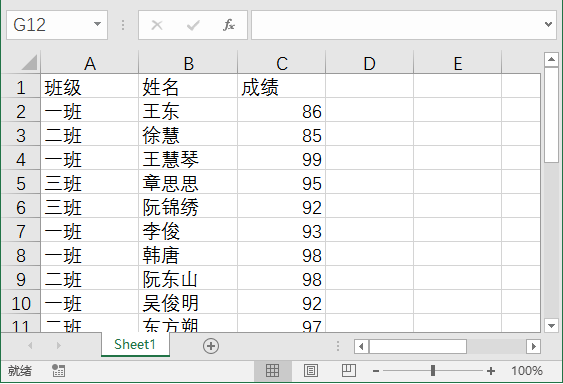This screenshot has width=563, height=384.
Task: Select column B header
Action: pyautogui.click(x=188, y=63)
